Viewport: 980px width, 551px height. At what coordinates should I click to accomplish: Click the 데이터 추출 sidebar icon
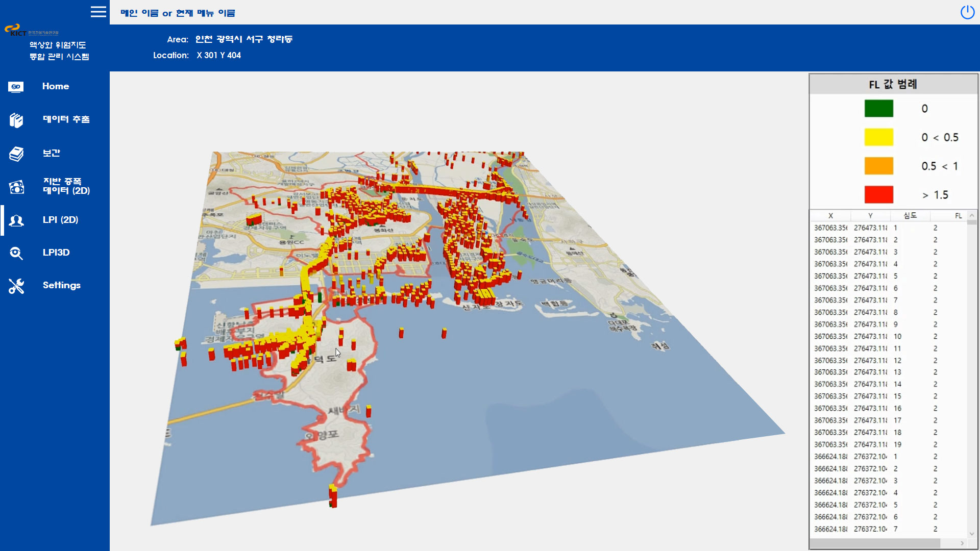point(16,120)
